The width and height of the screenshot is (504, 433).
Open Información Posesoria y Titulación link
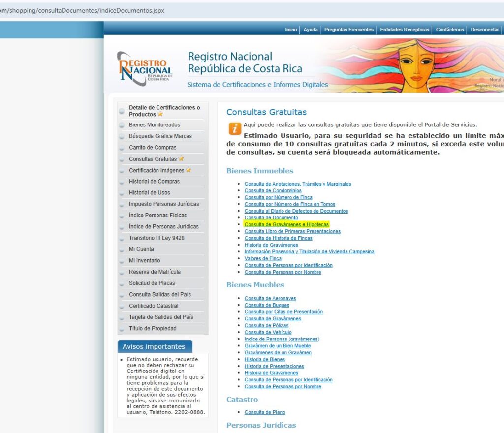click(309, 251)
